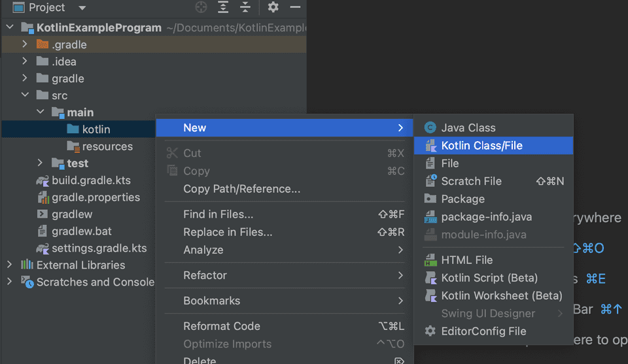Open Project panel settings gear
This screenshot has width=628, height=364.
tap(273, 7)
